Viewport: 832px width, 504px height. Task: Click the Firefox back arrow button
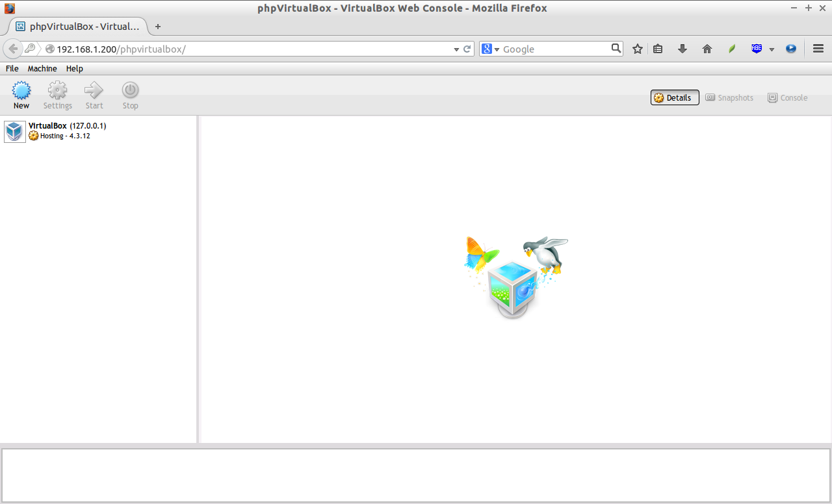point(13,49)
